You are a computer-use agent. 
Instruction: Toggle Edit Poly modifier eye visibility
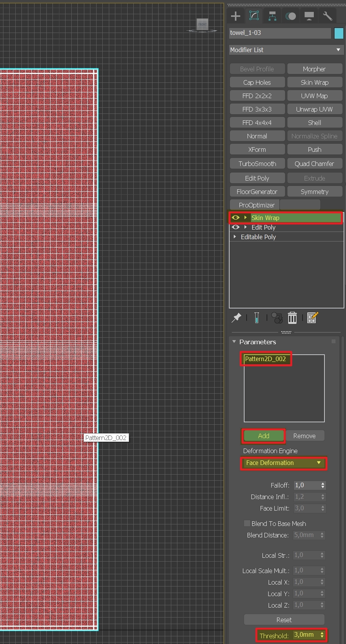tap(236, 227)
